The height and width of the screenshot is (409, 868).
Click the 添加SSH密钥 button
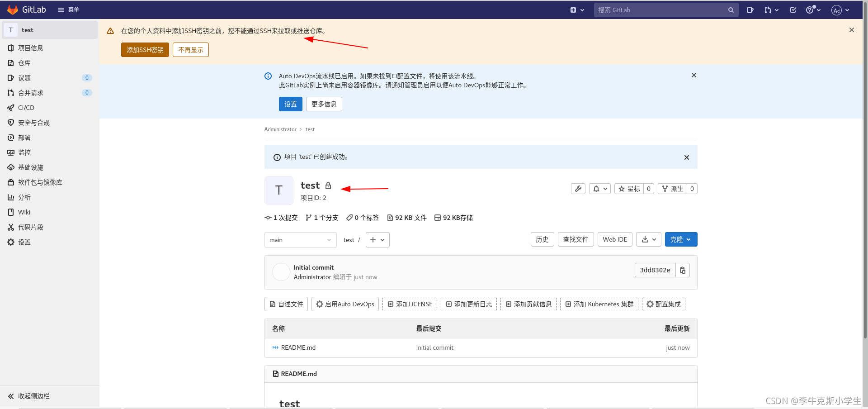pos(145,50)
